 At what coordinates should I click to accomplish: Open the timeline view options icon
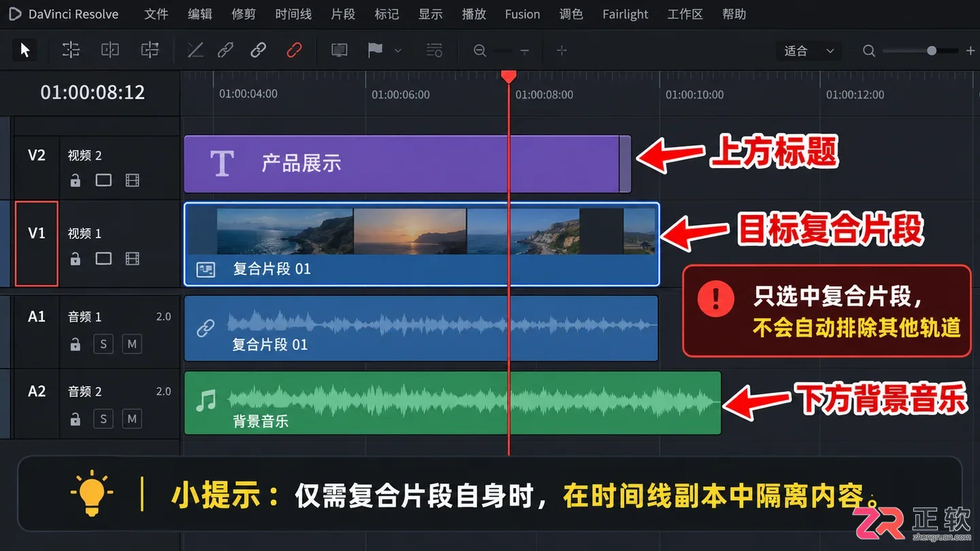(x=434, y=50)
